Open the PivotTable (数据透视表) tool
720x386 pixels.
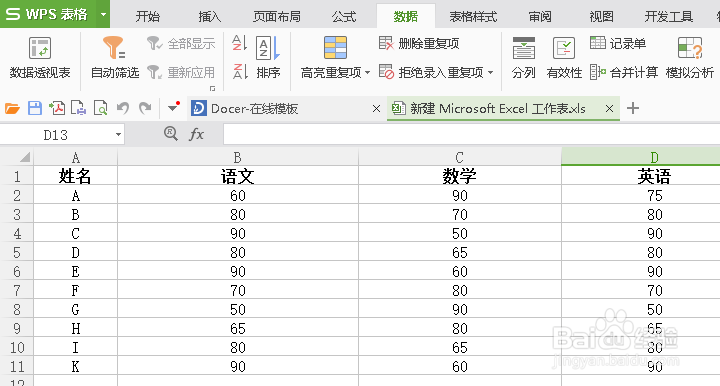[40, 58]
